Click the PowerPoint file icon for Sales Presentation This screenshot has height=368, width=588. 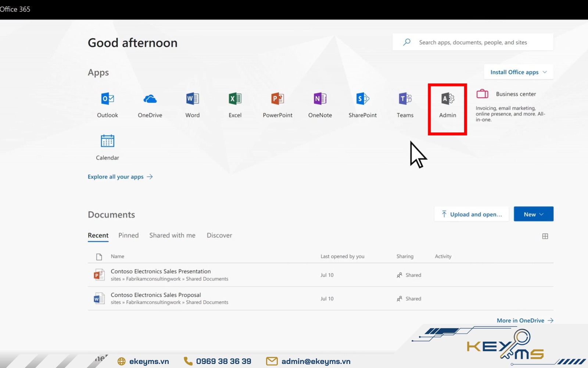tap(98, 275)
